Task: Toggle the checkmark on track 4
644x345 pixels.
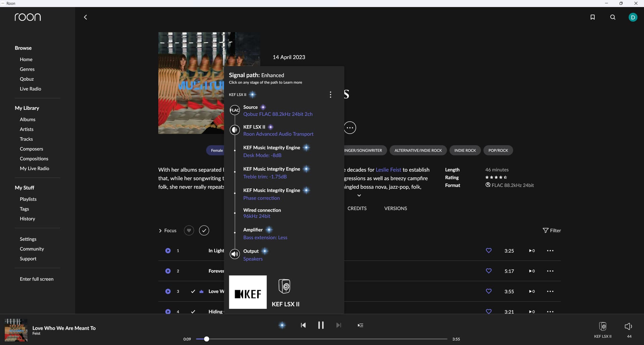Action: point(193,312)
